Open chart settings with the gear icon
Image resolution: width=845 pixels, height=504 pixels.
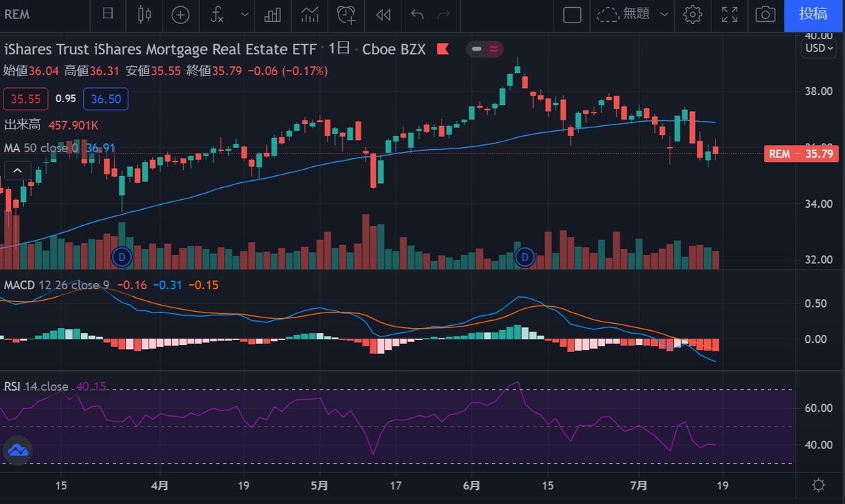click(693, 14)
